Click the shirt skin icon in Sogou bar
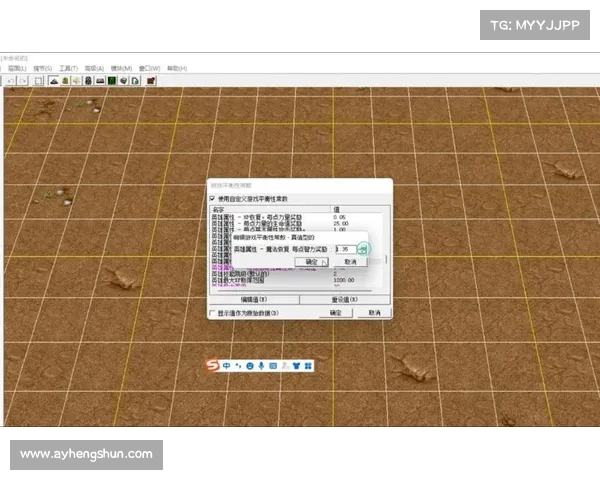Screen dimensions: 600x480 (296, 366)
